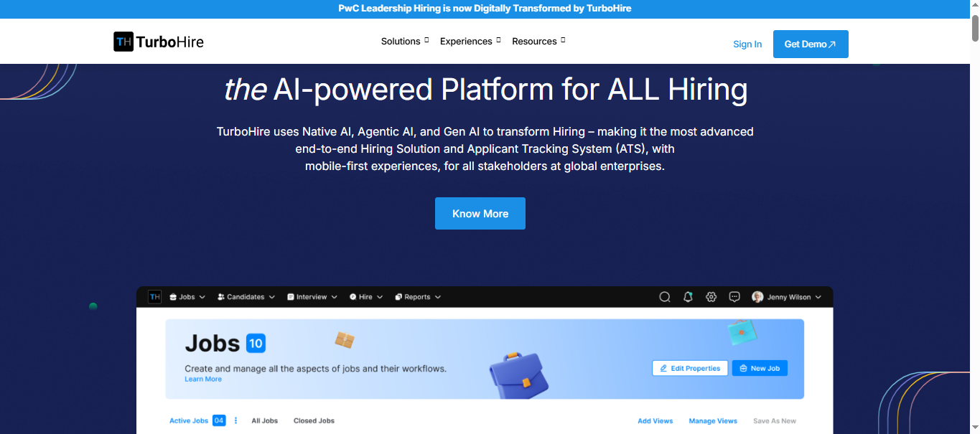
Task: Click the arrow icon on Get Demo
Action: [832, 44]
